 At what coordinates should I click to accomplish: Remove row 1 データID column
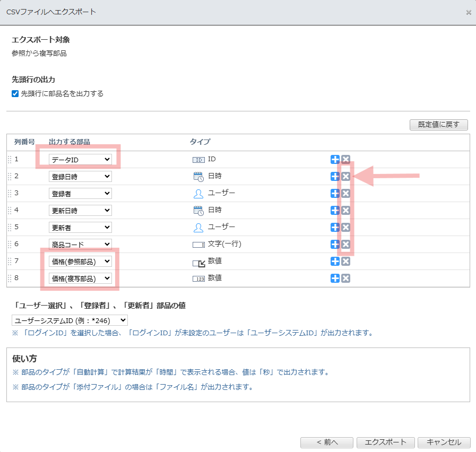(345, 159)
